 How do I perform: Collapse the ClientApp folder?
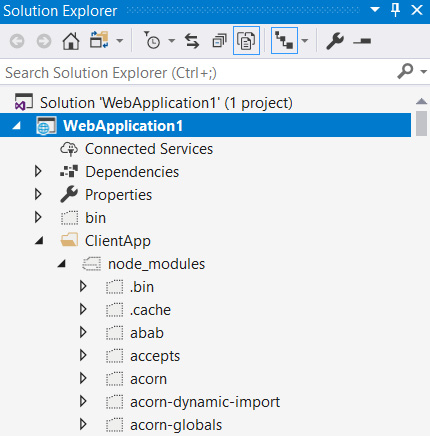[x=39, y=241]
